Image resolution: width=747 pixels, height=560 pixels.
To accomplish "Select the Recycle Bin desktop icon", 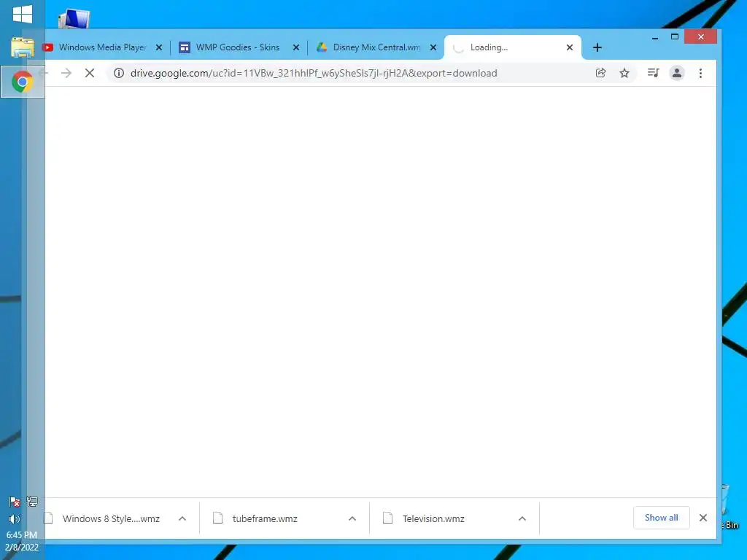I will (x=728, y=507).
